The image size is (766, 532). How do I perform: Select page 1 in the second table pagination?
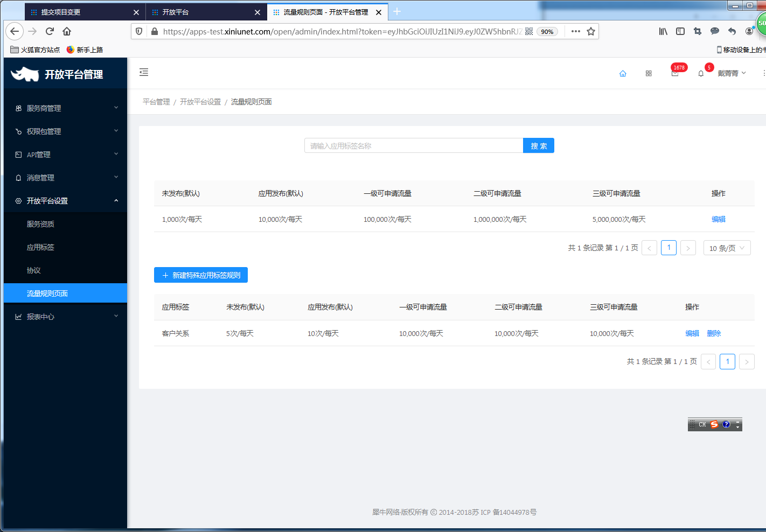(x=727, y=361)
